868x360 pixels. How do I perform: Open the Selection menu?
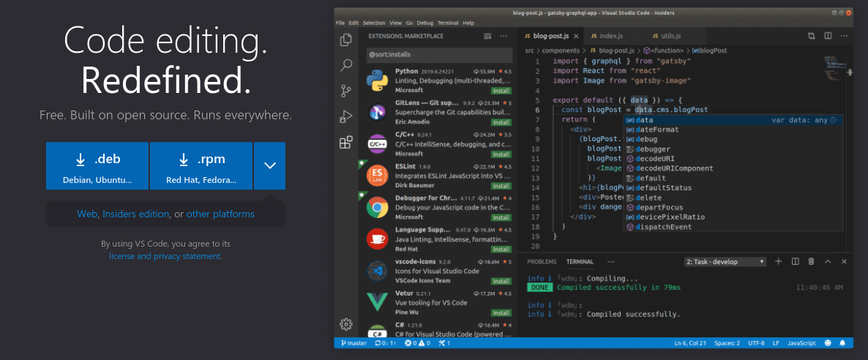click(374, 23)
